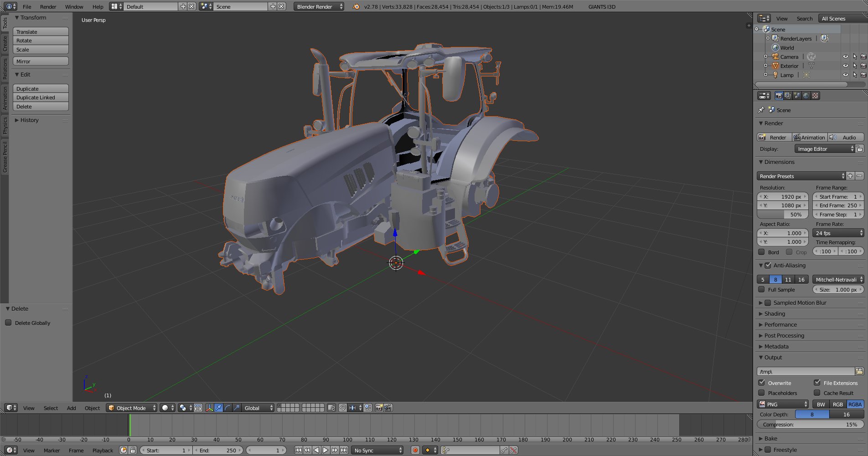Image resolution: width=868 pixels, height=456 pixels.
Task: Select the scale manipulator icon
Action: tap(237, 408)
